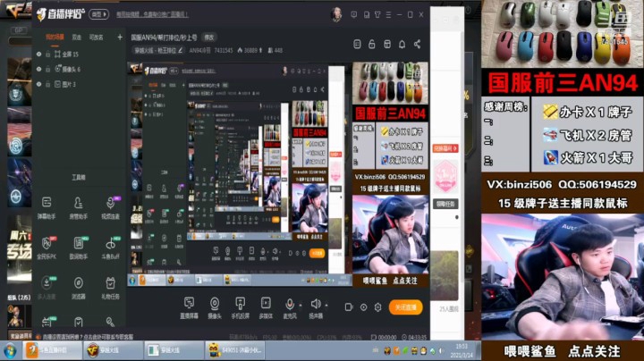The width and height of the screenshot is (644, 361).
Task: Toggle visibility of the 图片 3 source
Action: click(x=39, y=84)
